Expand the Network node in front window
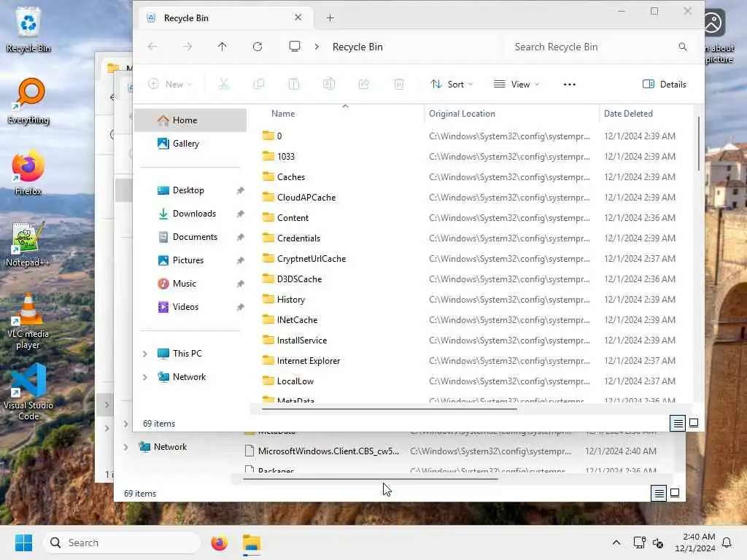Image resolution: width=747 pixels, height=560 pixels. (x=145, y=377)
